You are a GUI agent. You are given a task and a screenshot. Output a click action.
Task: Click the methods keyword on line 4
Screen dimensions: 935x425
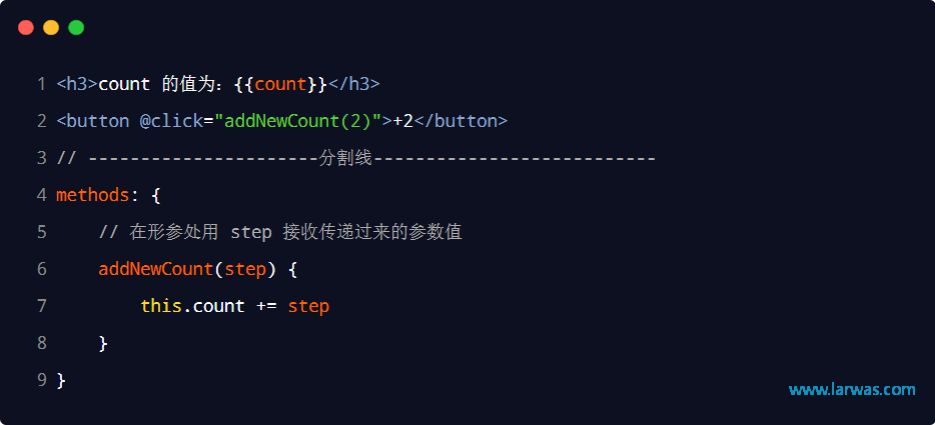(x=92, y=195)
